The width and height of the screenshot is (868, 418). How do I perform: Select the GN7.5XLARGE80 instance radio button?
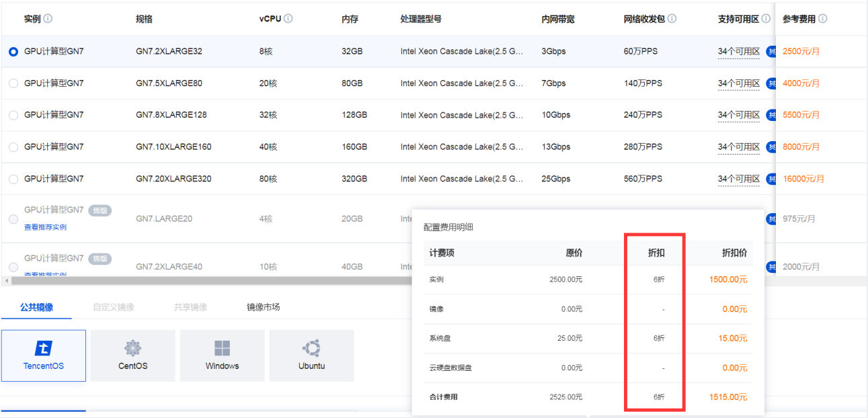pos(13,84)
